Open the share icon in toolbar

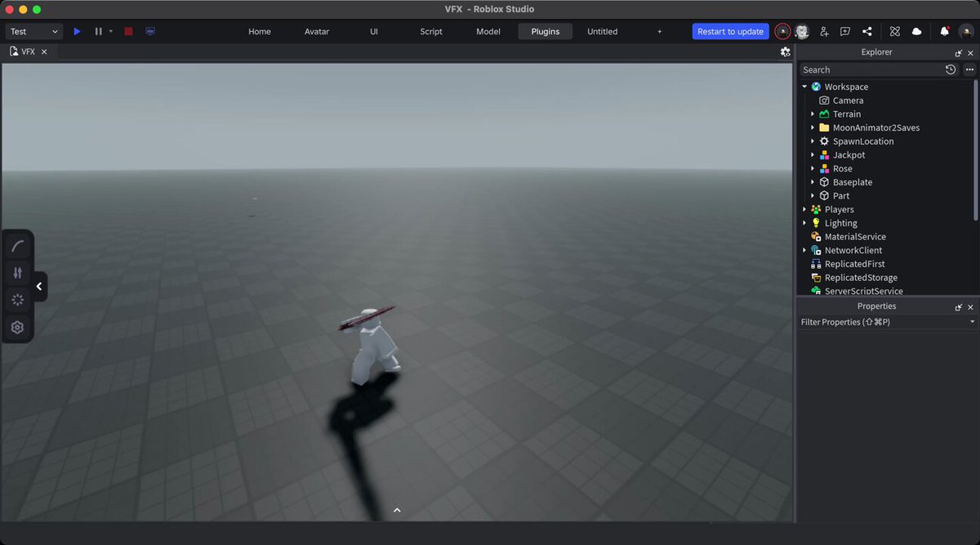867,31
